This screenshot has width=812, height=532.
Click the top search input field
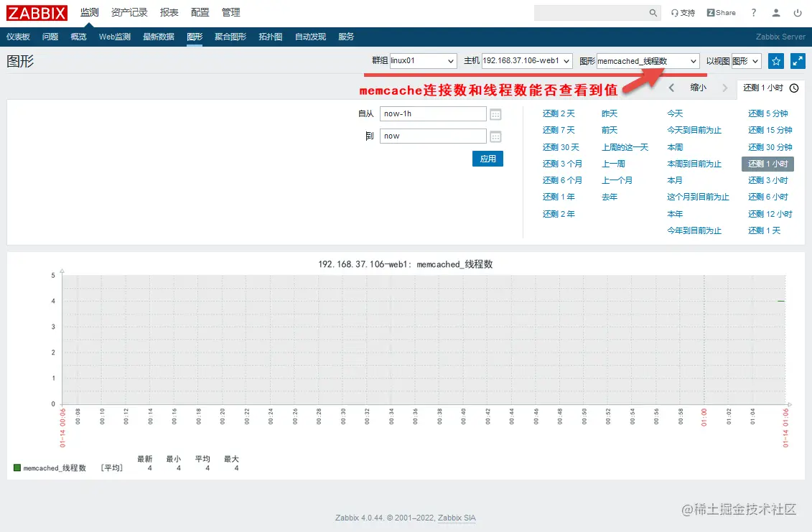592,13
